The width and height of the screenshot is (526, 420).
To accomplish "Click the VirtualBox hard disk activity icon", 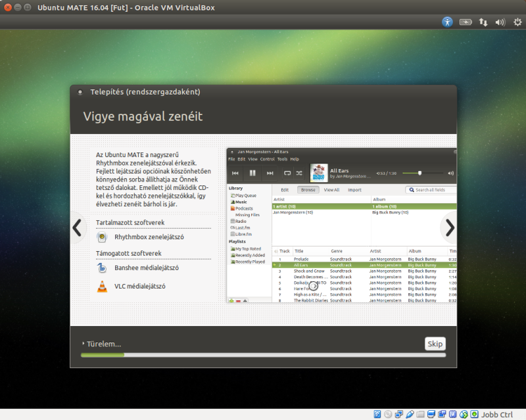I will [377, 414].
